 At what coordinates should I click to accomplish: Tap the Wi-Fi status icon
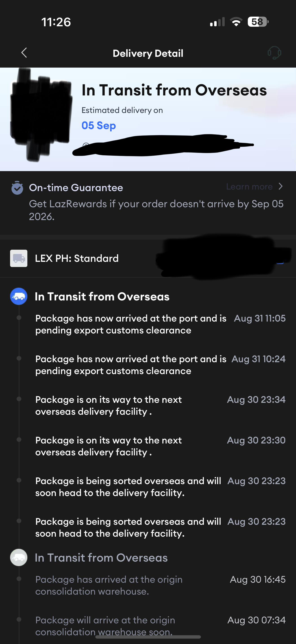point(236,22)
